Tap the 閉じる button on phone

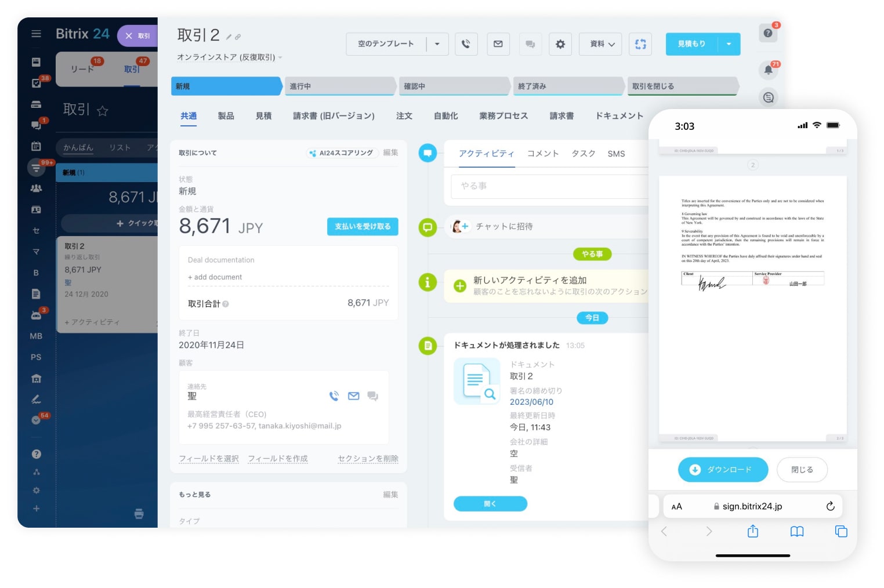[x=802, y=470]
